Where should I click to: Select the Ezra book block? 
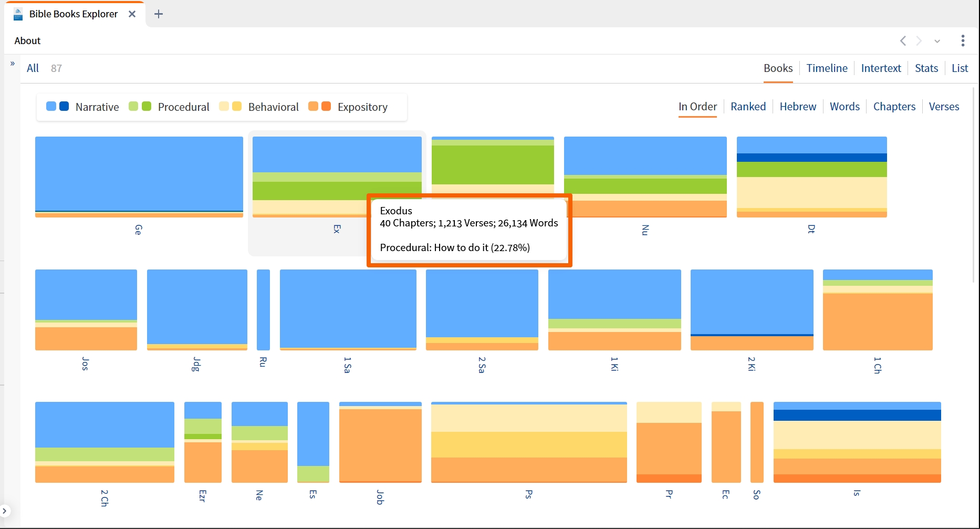tap(203, 442)
